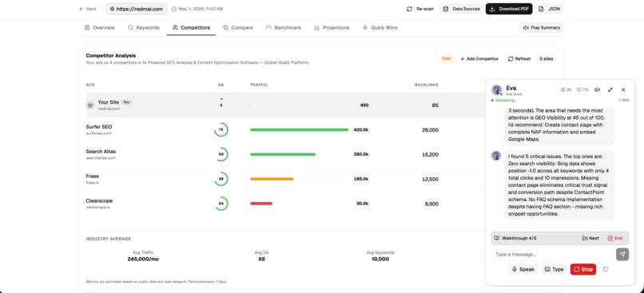Switch to Speak mode

[x=523, y=269]
